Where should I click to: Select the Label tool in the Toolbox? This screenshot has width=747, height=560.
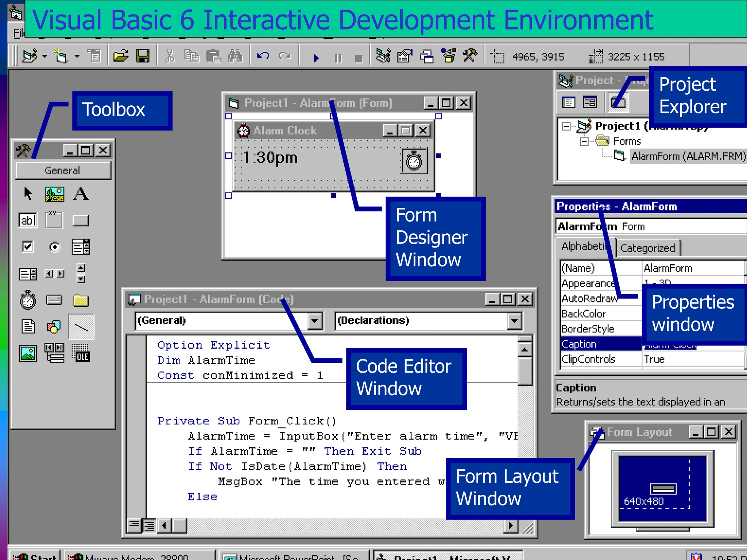point(81,194)
